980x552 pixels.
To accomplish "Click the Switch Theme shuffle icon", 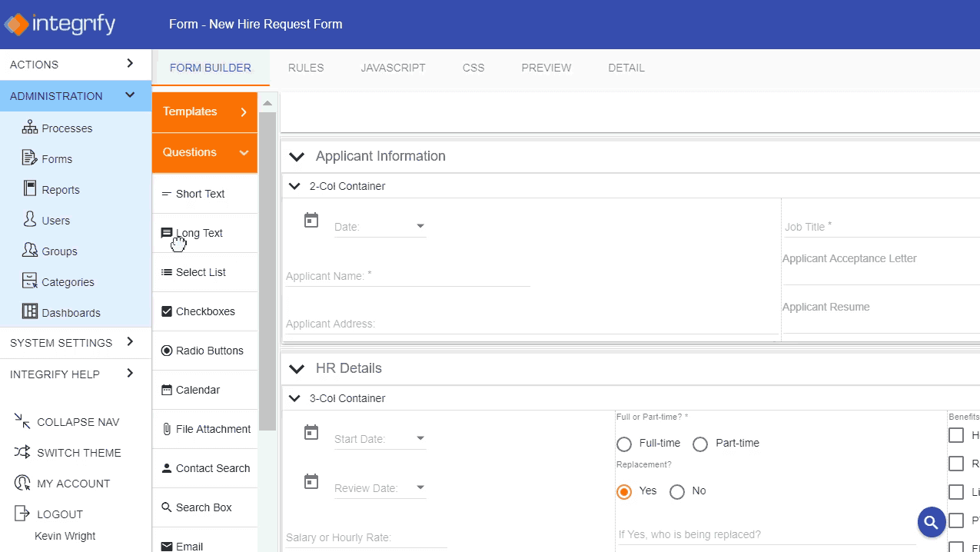I will point(22,452).
